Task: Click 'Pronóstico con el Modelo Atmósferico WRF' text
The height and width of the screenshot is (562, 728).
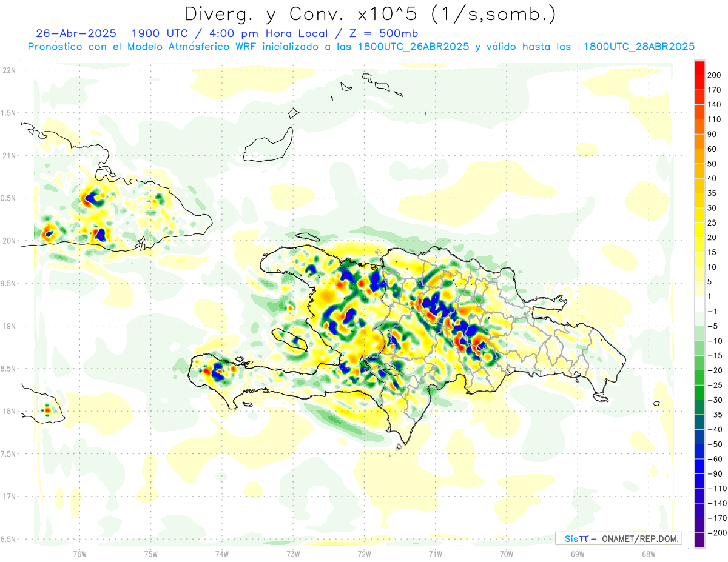Action: [x=141, y=47]
